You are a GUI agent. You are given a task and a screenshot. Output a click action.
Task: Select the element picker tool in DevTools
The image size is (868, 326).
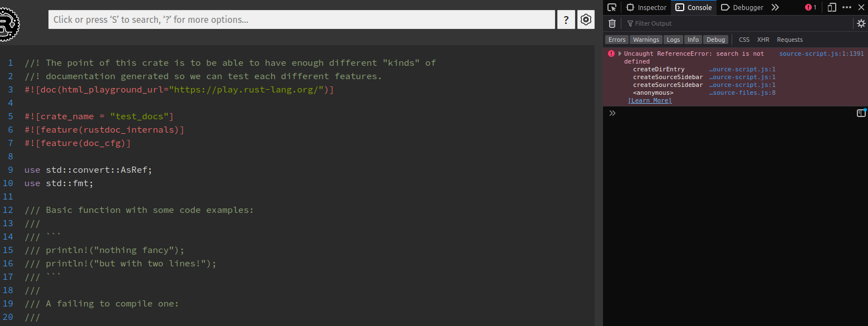pyautogui.click(x=612, y=7)
